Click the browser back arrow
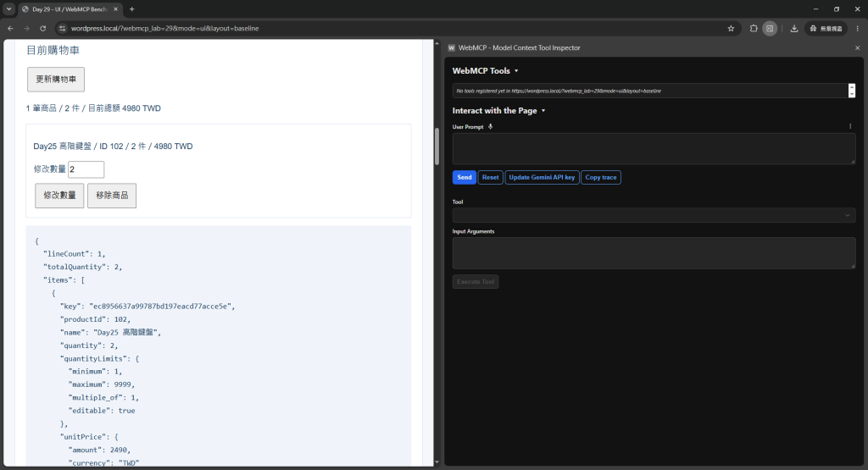Image resolution: width=868 pixels, height=470 pixels. pyautogui.click(x=10, y=28)
